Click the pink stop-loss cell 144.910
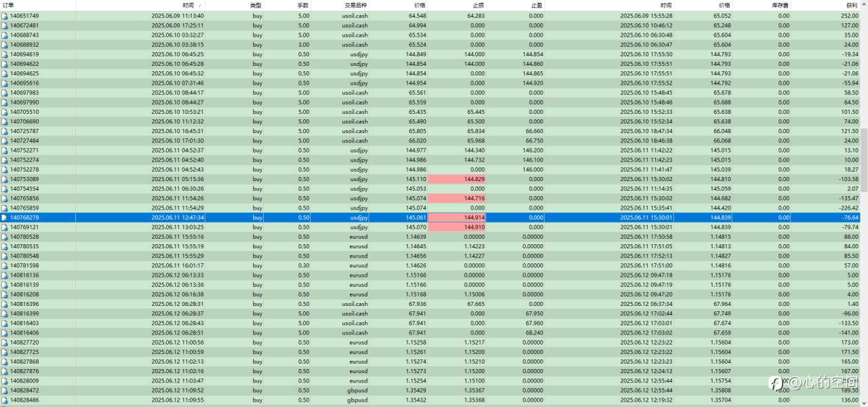 [458, 227]
